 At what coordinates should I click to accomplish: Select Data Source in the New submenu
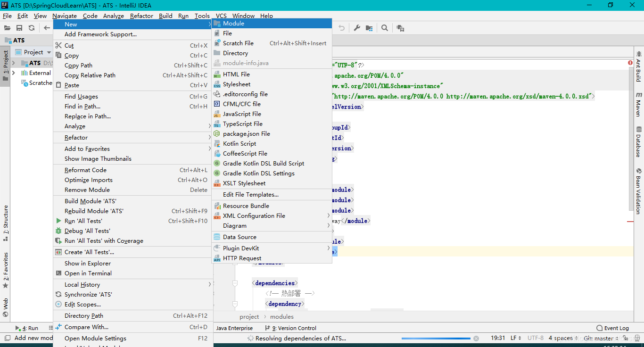(x=272, y=237)
